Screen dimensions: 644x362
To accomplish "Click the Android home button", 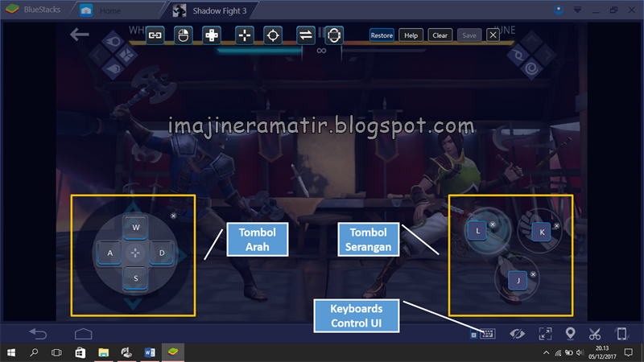I will pyautogui.click(x=84, y=334).
